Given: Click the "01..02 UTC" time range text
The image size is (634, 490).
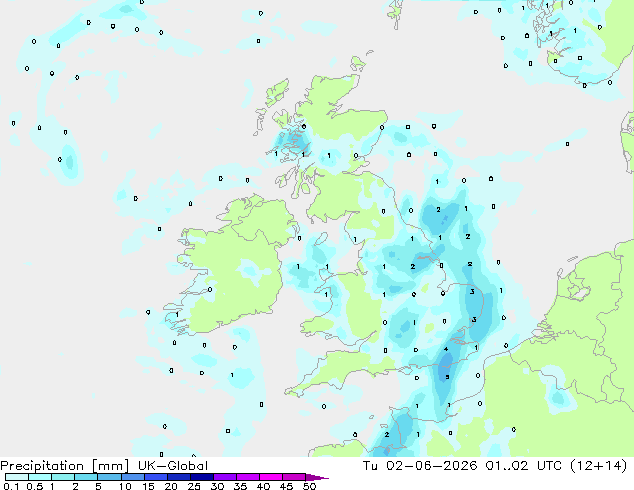Looking at the screenshot, I should coord(524,466).
